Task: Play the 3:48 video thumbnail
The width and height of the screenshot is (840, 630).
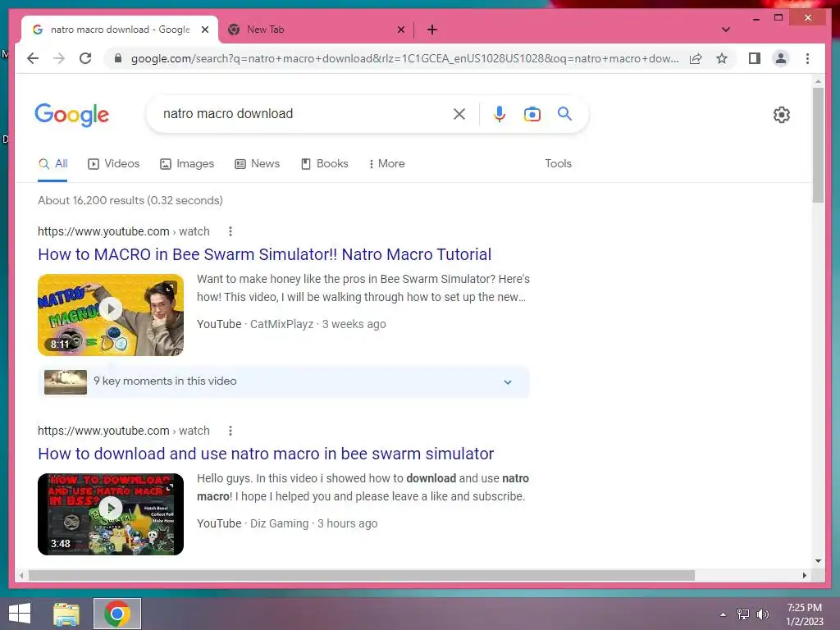Action: click(111, 514)
